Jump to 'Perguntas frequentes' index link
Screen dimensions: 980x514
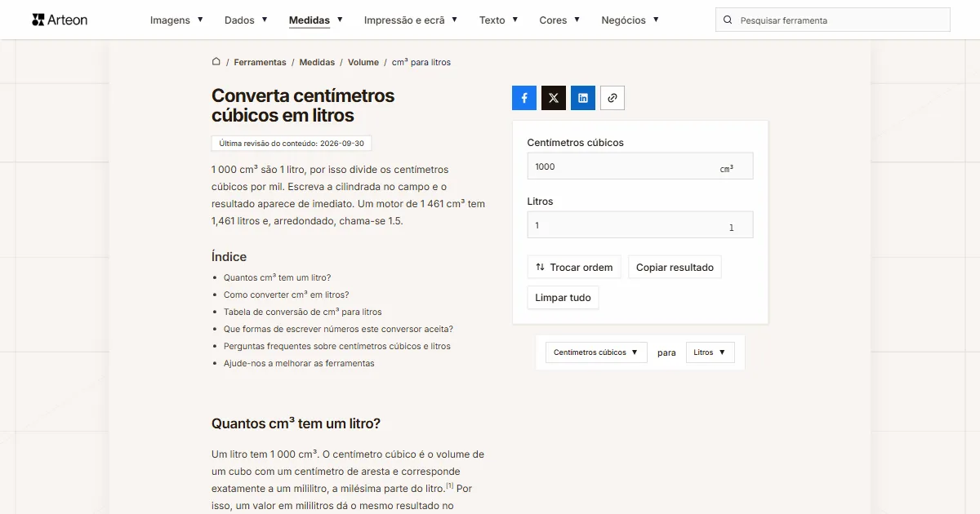coord(337,346)
